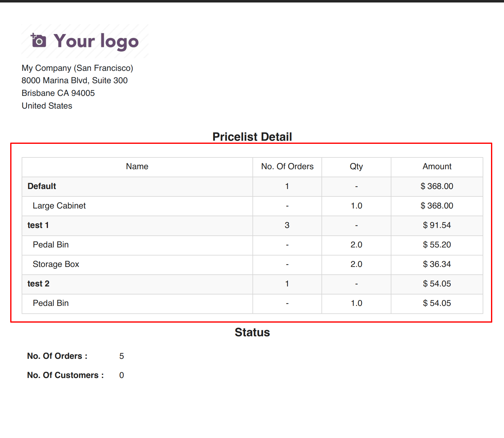This screenshot has height=438, width=504.
Task: Select the Default pricelist row name
Action: coord(42,186)
